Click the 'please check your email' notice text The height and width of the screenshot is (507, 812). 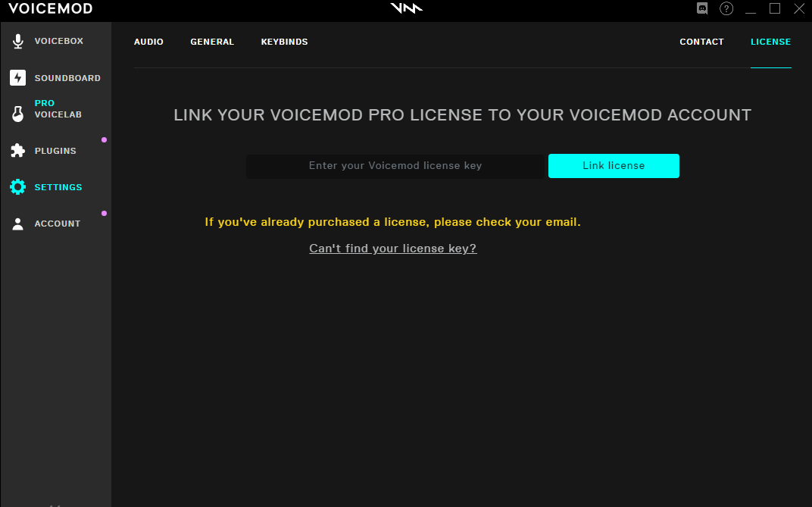392,222
